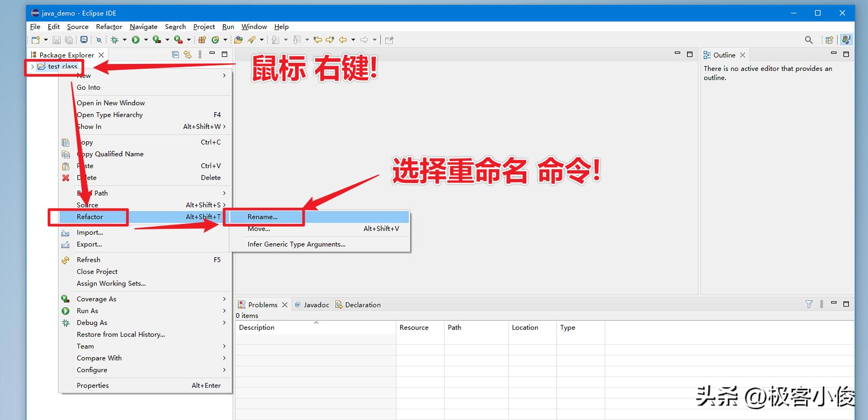Click the Run External Tools icon
Screen dimensions: 868x420
click(178, 40)
